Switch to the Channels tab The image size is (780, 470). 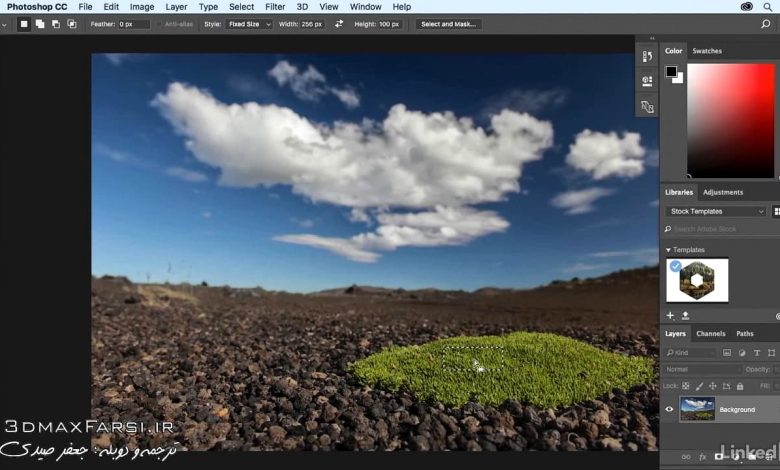point(710,334)
